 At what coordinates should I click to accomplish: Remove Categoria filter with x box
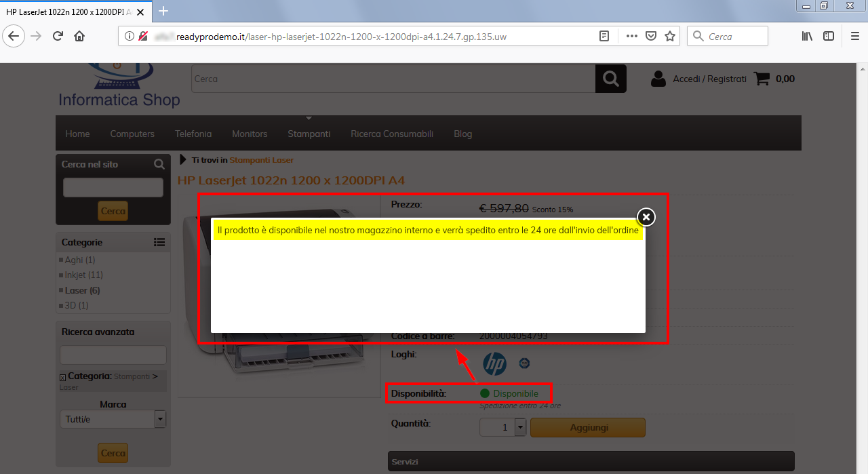click(x=62, y=377)
